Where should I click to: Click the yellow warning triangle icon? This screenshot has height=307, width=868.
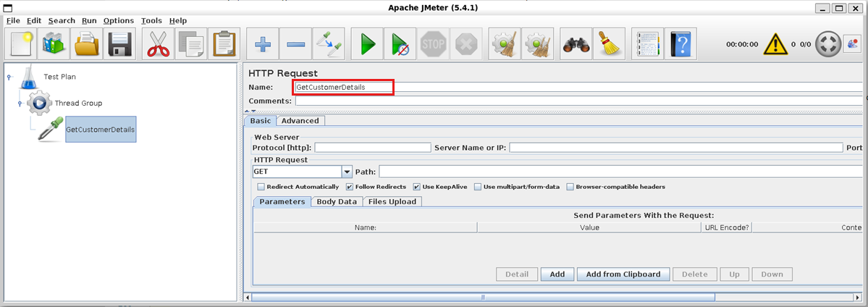click(x=775, y=43)
